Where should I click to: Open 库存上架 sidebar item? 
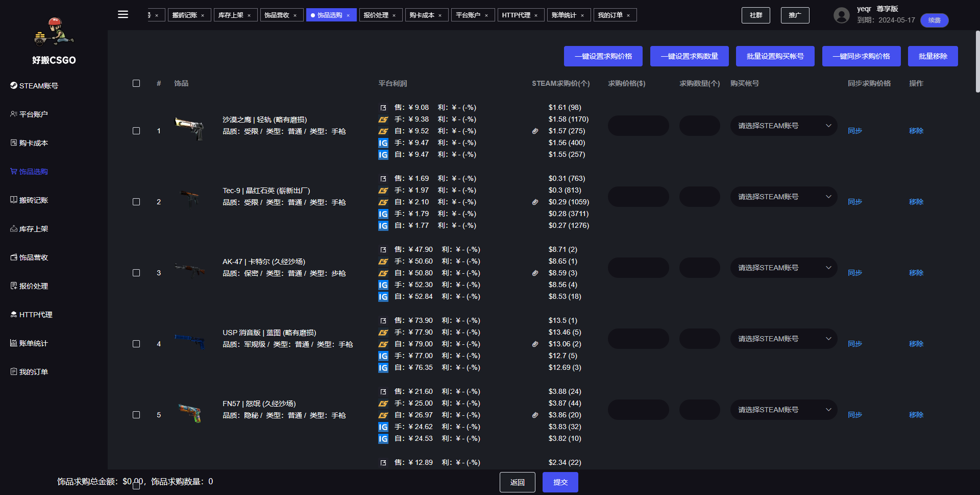coord(29,229)
